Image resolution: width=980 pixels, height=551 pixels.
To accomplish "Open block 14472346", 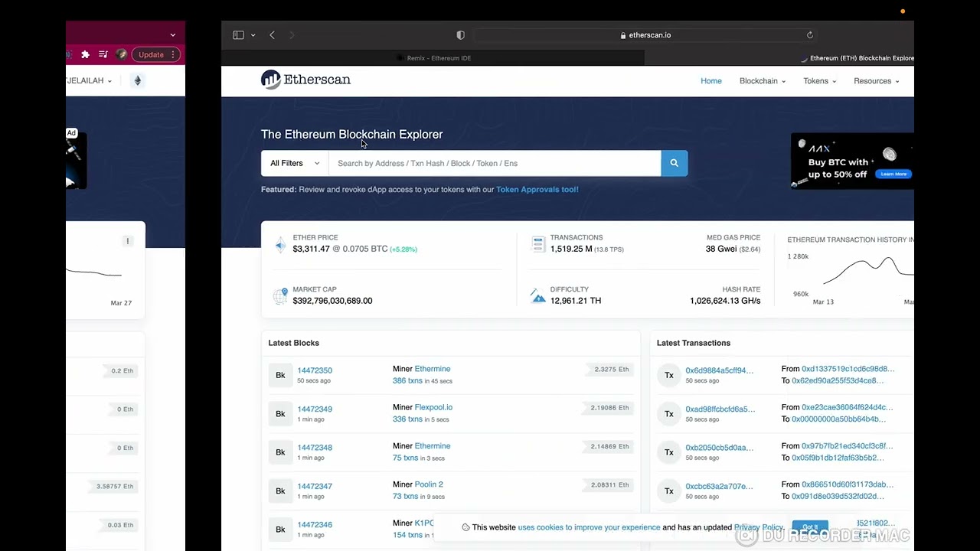I will pyautogui.click(x=315, y=525).
